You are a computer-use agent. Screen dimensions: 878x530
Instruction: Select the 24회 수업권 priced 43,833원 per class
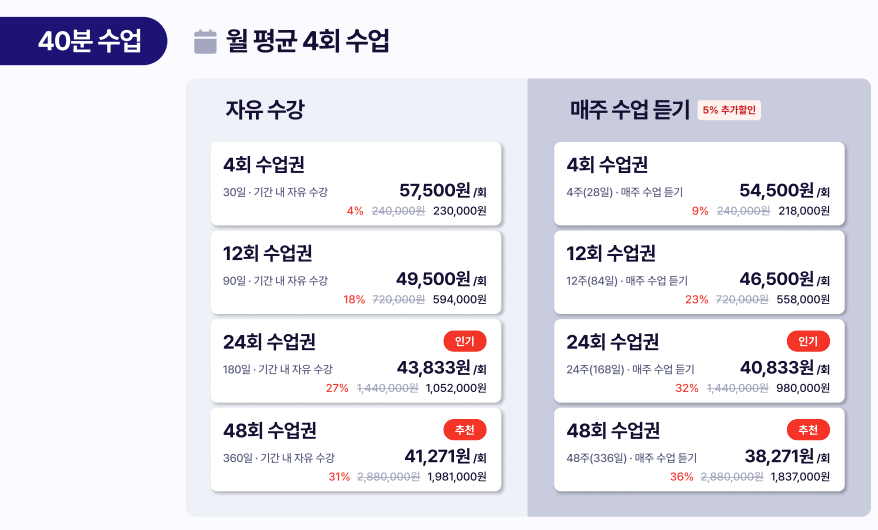(356, 360)
